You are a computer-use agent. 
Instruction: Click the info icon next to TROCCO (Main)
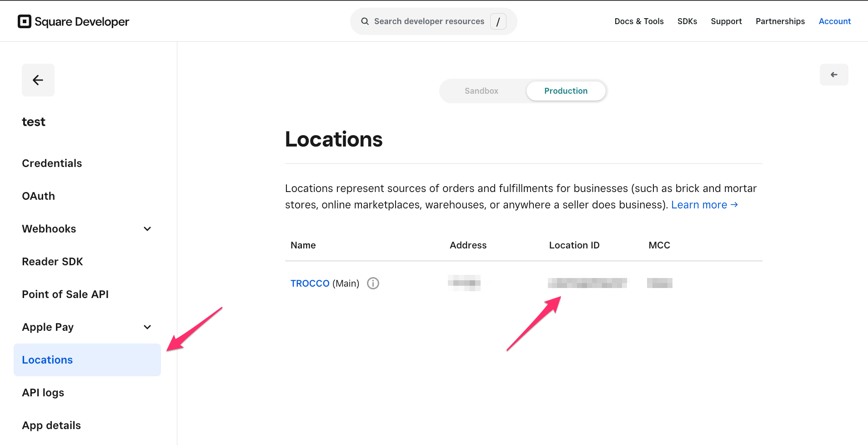coord(373,283)
